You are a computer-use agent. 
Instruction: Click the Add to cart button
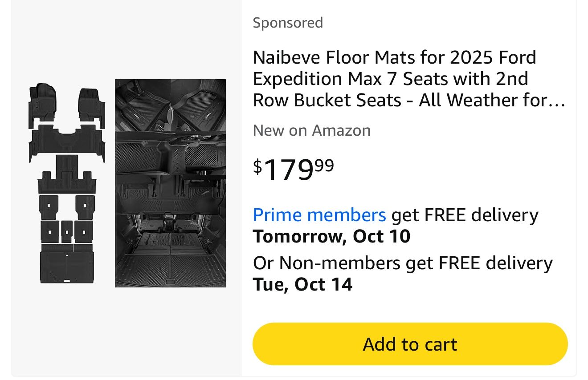click(410, 344)
